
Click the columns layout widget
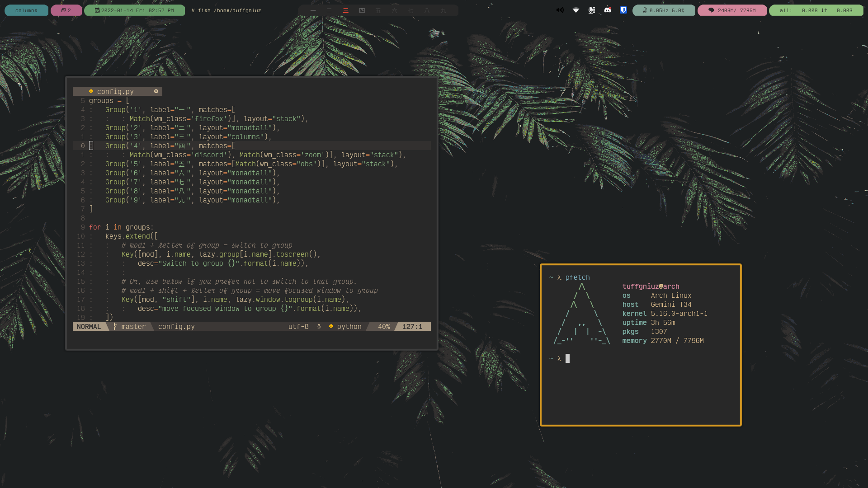26,10
